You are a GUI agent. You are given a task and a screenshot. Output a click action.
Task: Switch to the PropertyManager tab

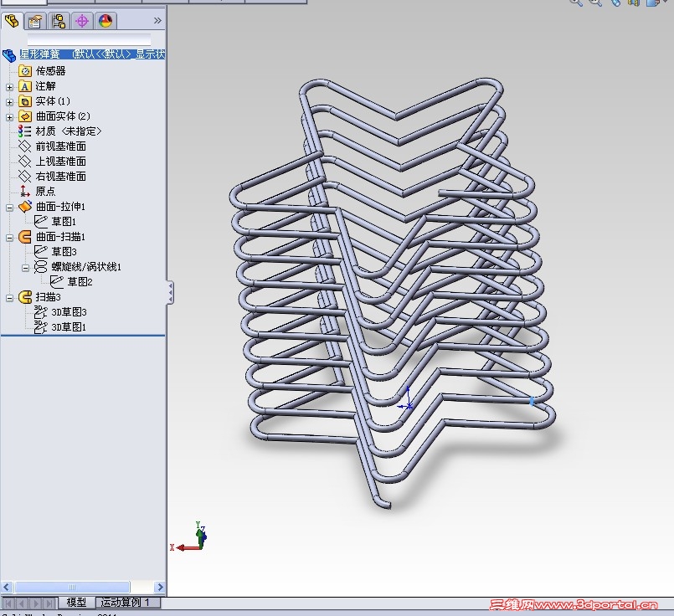point(35,21)
